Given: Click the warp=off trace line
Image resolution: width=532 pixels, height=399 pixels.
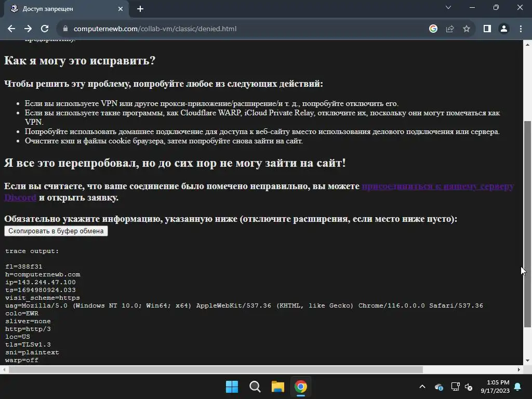Looking at the screenshot, I should (22, 361).
